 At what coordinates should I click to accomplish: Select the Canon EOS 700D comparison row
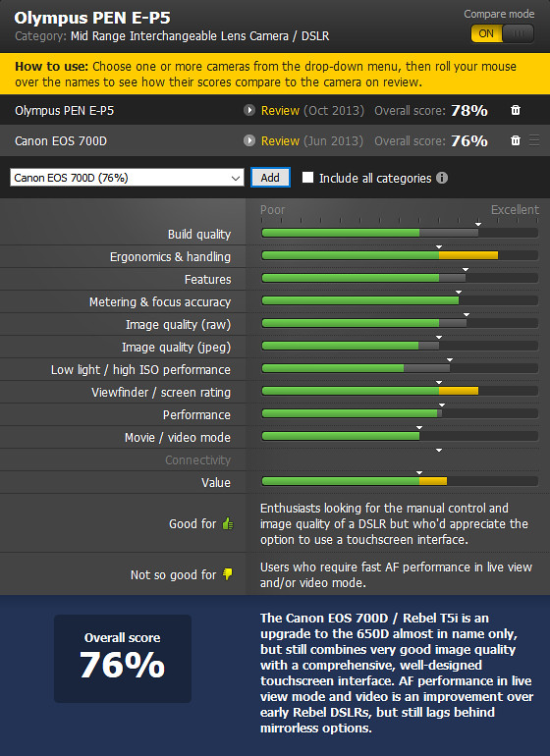pos(275,140)
